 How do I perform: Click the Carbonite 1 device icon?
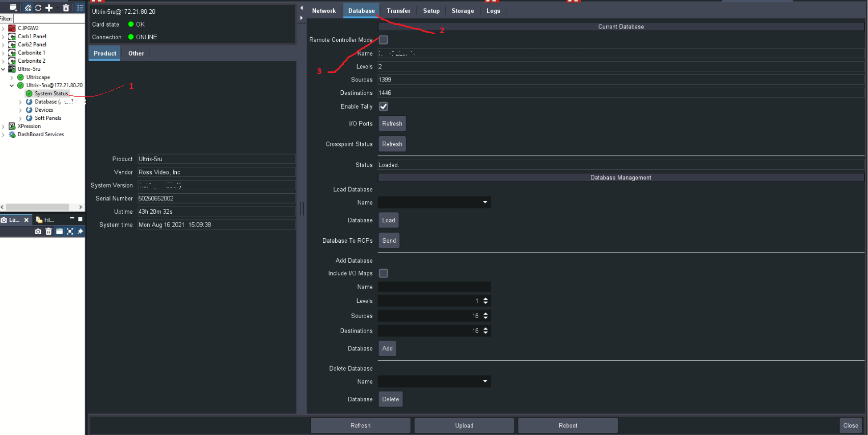click(12, 53)
